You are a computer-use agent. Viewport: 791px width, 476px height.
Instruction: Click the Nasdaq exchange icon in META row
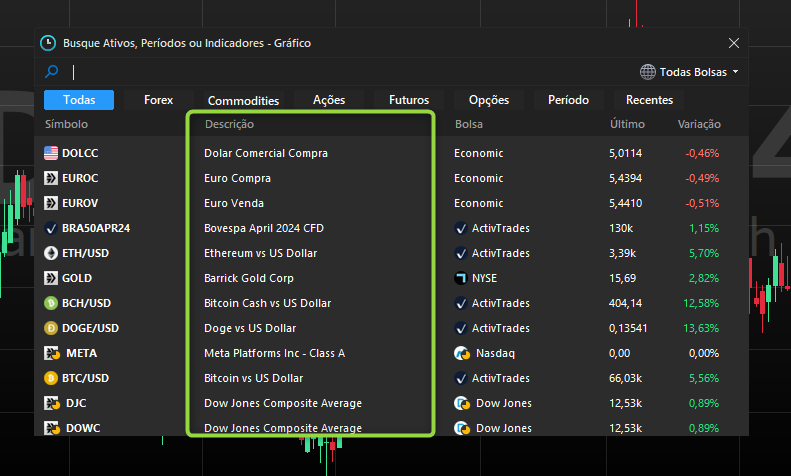461,353
